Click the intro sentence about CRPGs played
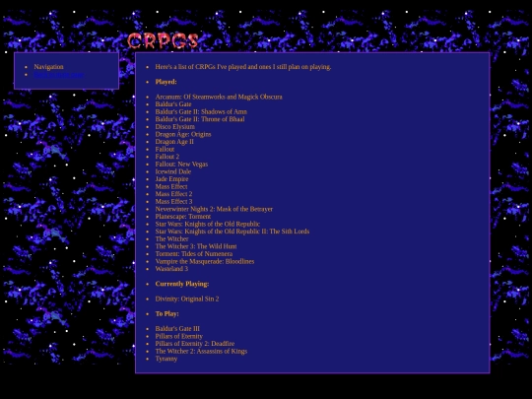Image resolution: width=532 pixels, height=399 pixels. pos(243,67)
